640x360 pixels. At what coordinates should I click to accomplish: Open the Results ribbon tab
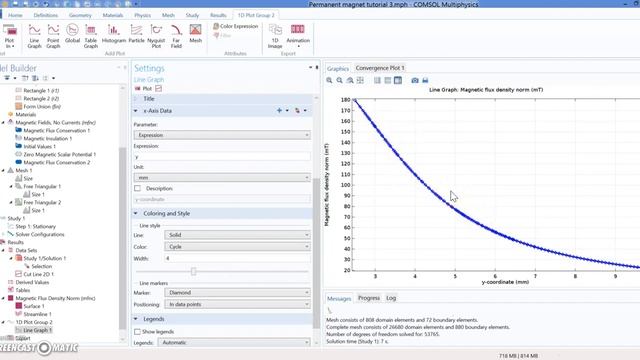218,15
